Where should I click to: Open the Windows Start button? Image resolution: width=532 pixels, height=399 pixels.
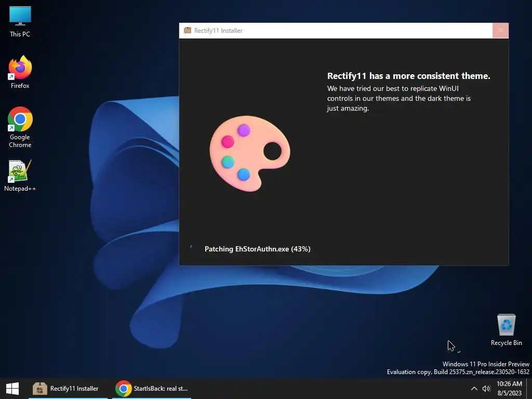12,389
